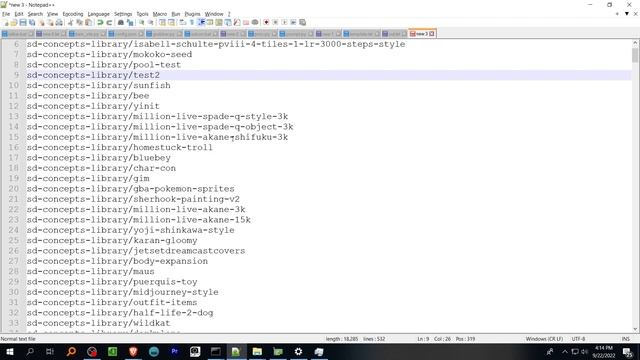Open the document list dropdown arrow near top right

pyautogui.click(x=627, y=14)
